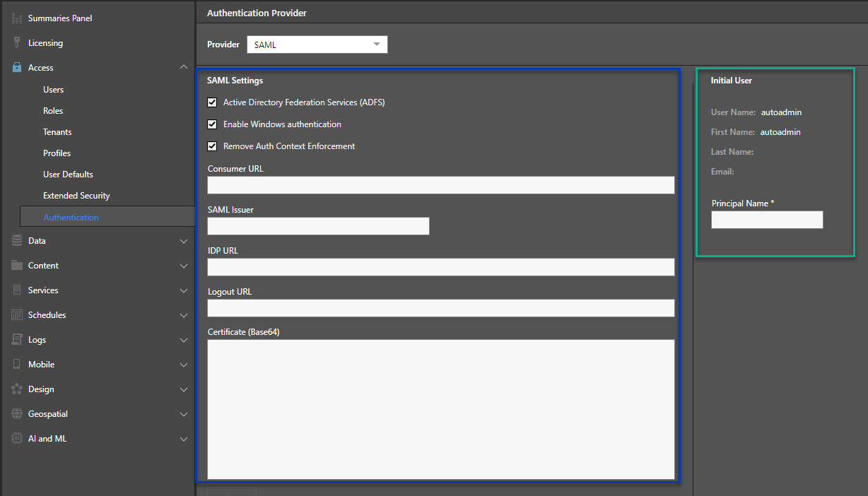Uncheck Enable Windows authentication
Image resolution: width=868 pixels, height=496 pixels.
tap(212, 124)
